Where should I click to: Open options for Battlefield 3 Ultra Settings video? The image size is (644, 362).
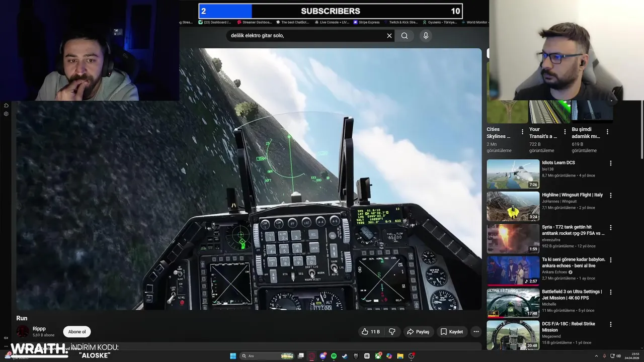pyautogui.click(x=611, y=292)
